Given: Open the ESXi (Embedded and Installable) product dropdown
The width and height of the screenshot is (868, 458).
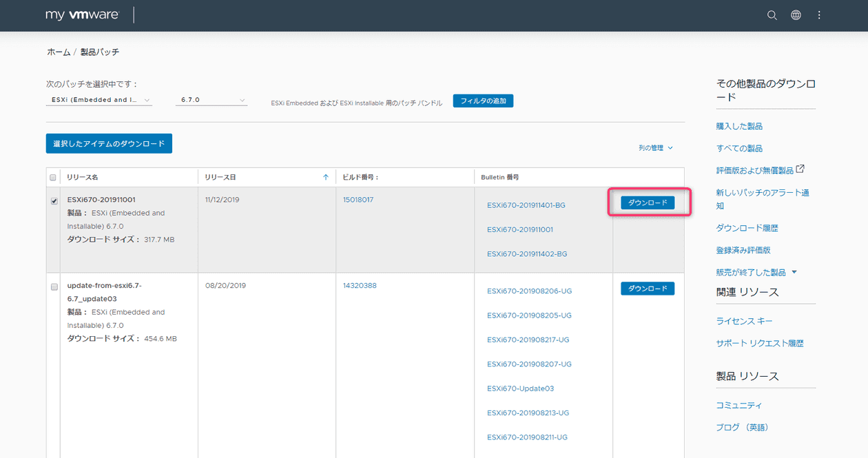Looking at the screenshot, I should [99, 100].
